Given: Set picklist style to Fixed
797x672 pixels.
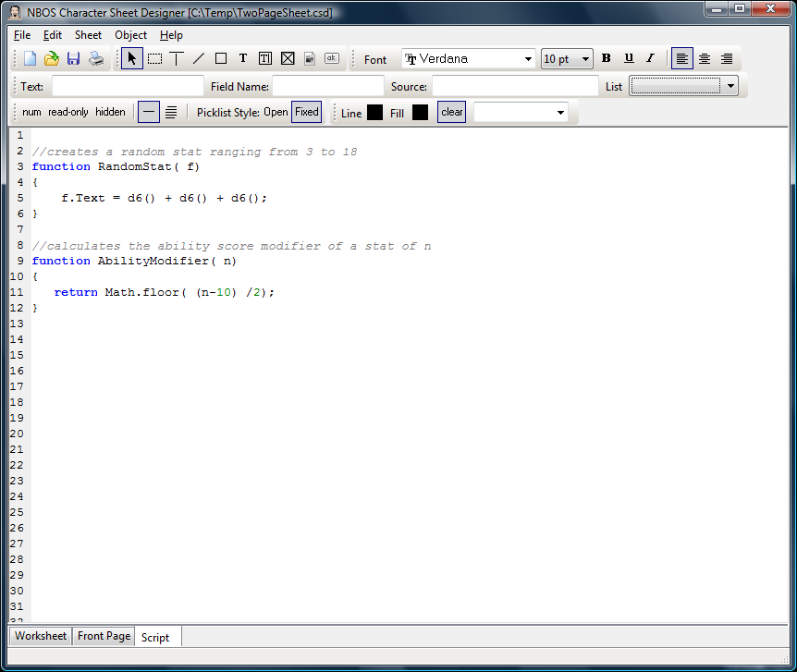Looking at the screenshot, I should [306, 112].
